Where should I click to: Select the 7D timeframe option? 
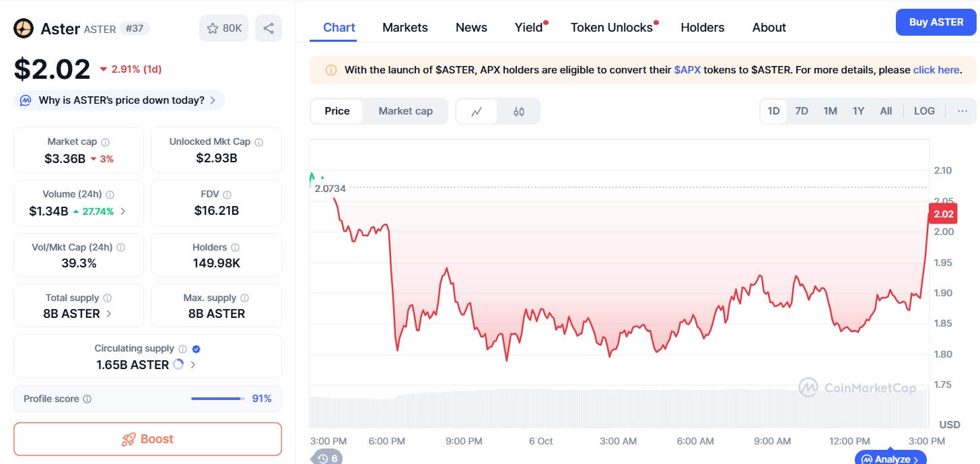click(802, 110)
